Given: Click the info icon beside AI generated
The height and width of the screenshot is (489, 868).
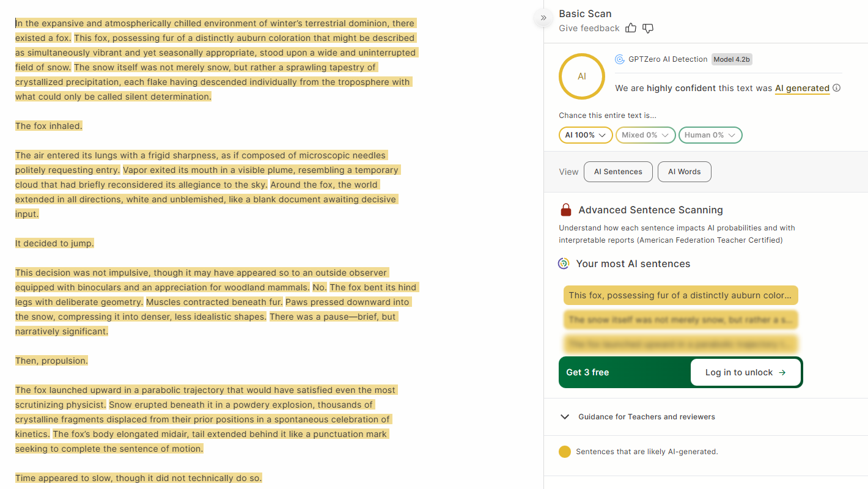Looking at the screenshot, I should tap(837, 88).
